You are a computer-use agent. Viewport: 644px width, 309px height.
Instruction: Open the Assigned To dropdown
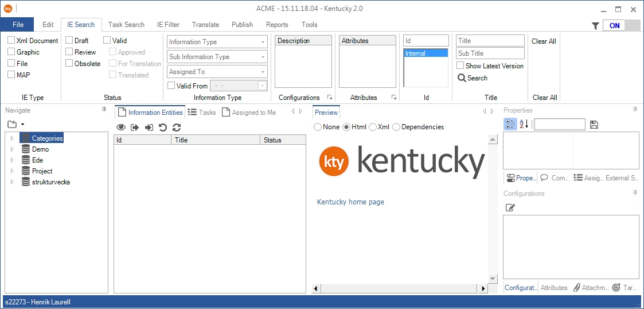coord(217,72)
